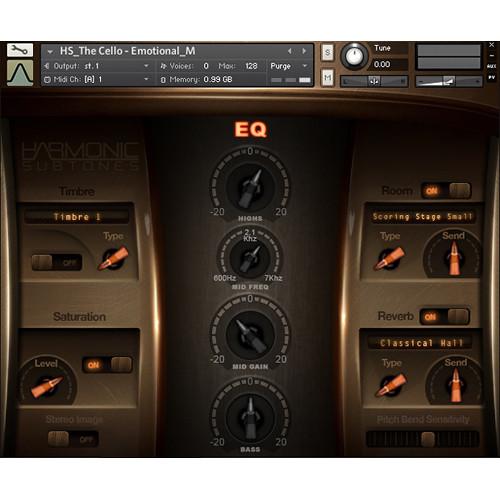Click the Bass EQ knob
500x500 pixels.
pos(250,418)
